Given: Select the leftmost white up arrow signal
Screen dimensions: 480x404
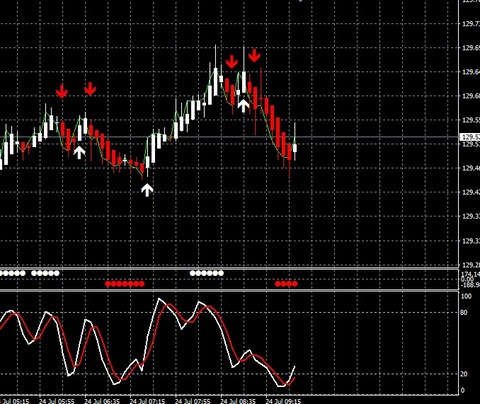Looking at the screenshot, I should pos(79,152).
